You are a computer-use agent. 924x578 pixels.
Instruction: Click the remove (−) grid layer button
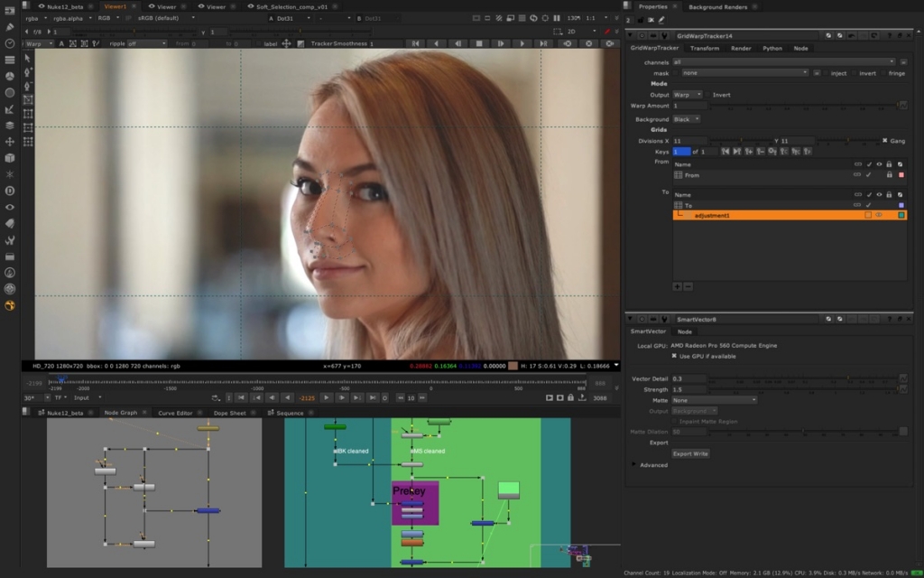pyautogui.click(x=688, y=285)
